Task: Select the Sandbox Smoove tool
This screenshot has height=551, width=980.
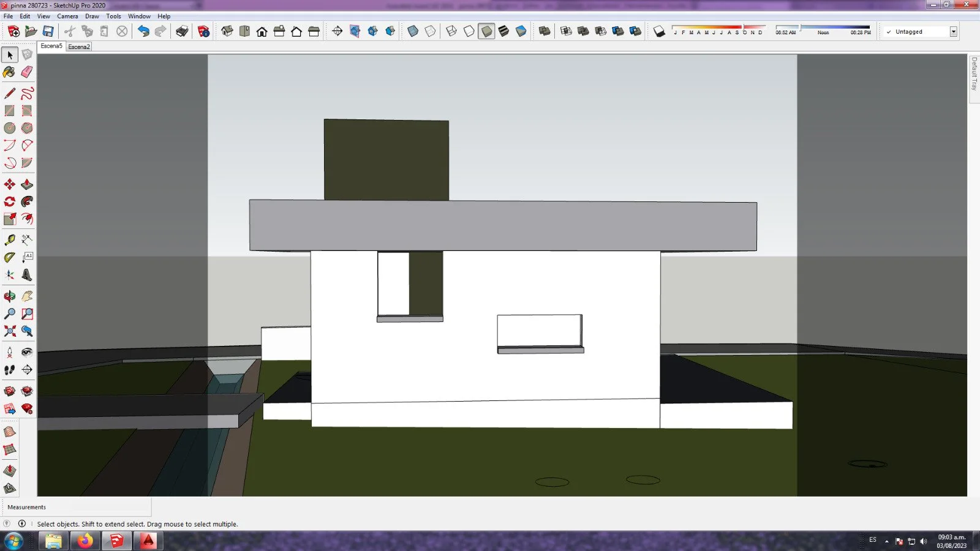Action: 10,471
